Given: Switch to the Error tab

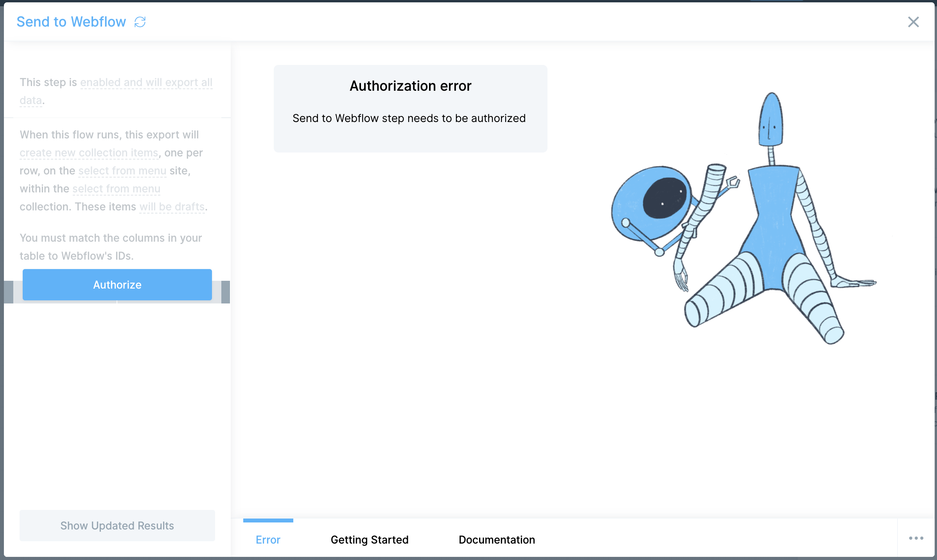Looking at the screenshot, I should [x=268, y=540].
